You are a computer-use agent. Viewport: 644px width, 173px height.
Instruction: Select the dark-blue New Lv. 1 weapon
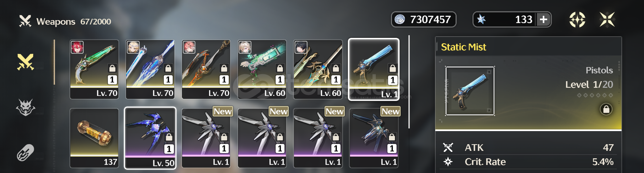pos(374,138)
